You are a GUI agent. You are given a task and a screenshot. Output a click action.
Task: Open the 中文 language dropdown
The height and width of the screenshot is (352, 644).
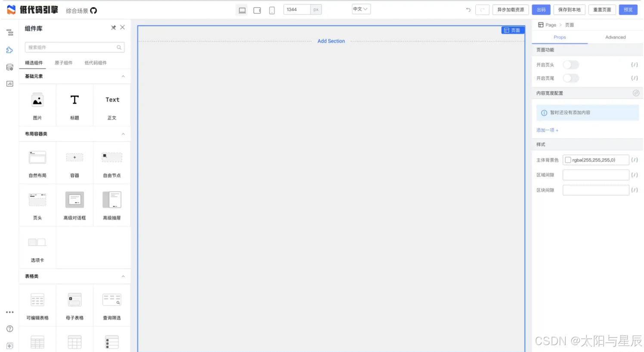coord(361,9)
